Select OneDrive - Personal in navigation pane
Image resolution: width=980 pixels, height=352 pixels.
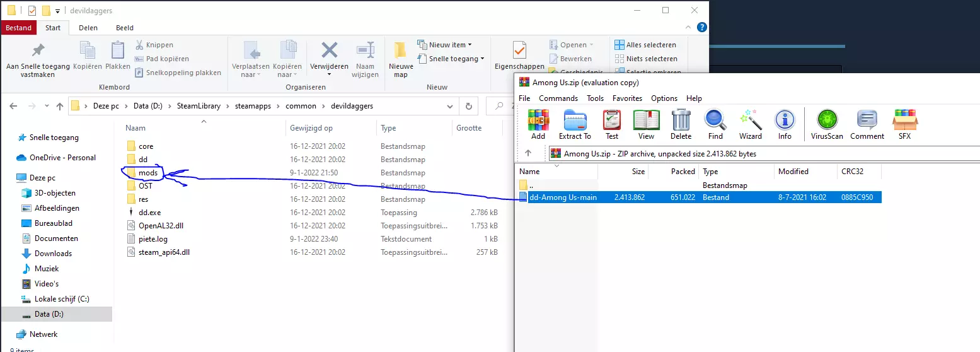[x=62, y=158]
